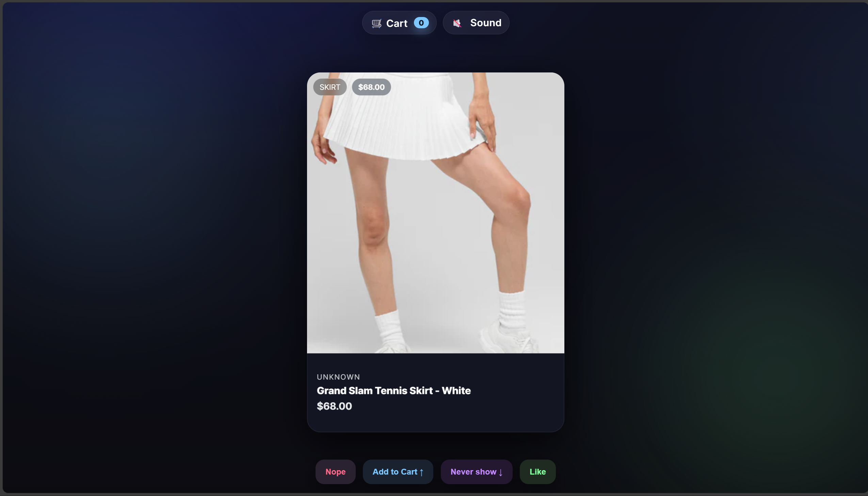This screenshot has width=868, height=496.
Task: Click the down arrow in Never show
Action: pyautogui.click(x=501, y=472)
